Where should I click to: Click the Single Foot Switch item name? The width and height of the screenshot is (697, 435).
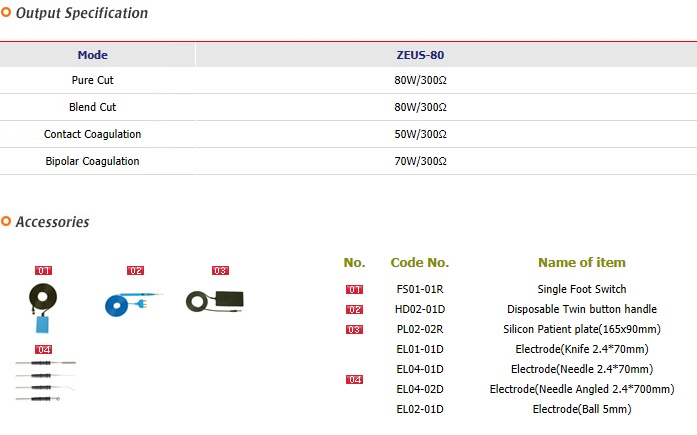(x=582, y=289)
